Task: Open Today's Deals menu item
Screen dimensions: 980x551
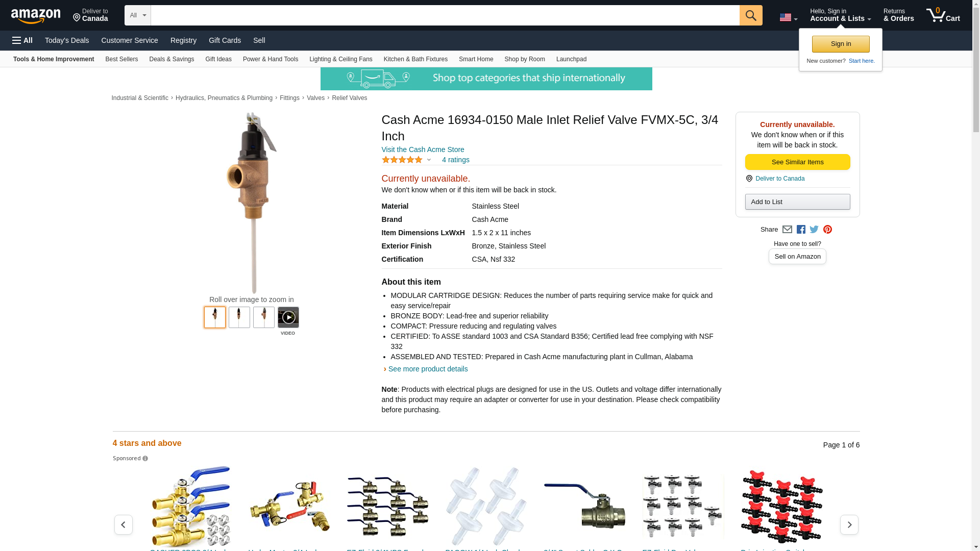Action: coord(67,40)
